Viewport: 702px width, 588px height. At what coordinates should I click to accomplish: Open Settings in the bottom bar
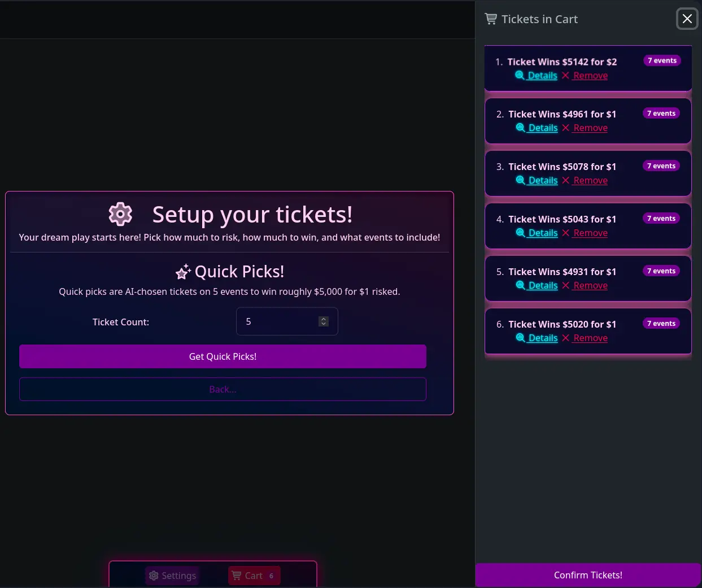[x=172, y=576]
